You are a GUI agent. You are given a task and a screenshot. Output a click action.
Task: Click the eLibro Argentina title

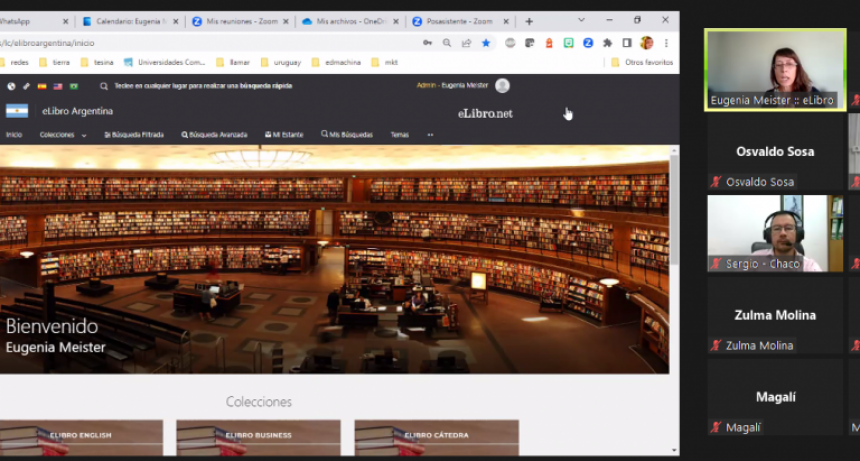pyautogui.click(x=77, y=111)
